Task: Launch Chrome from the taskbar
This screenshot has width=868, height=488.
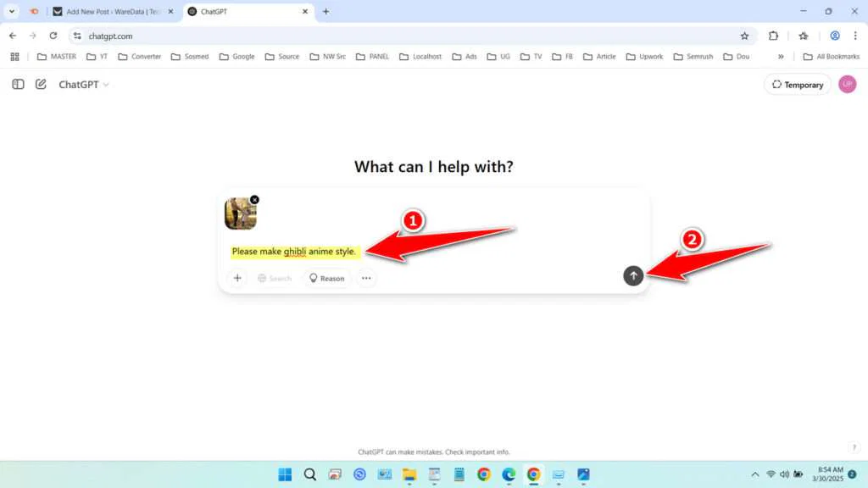Action: tap(532, 474)
